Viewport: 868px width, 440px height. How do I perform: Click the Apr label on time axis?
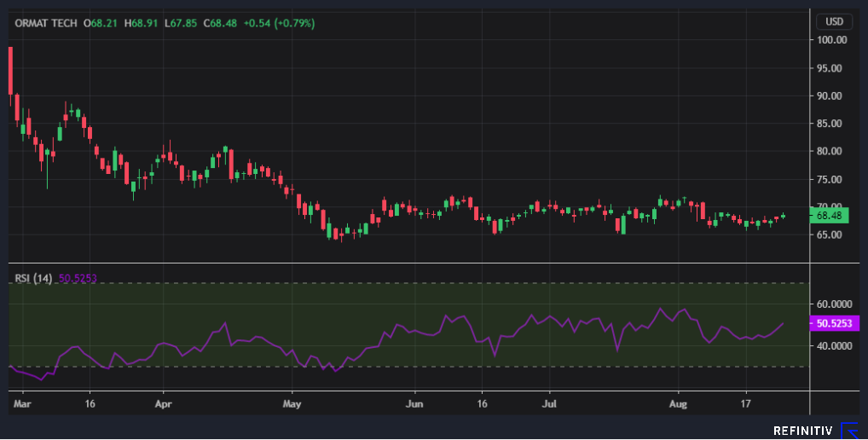point(164,404)
